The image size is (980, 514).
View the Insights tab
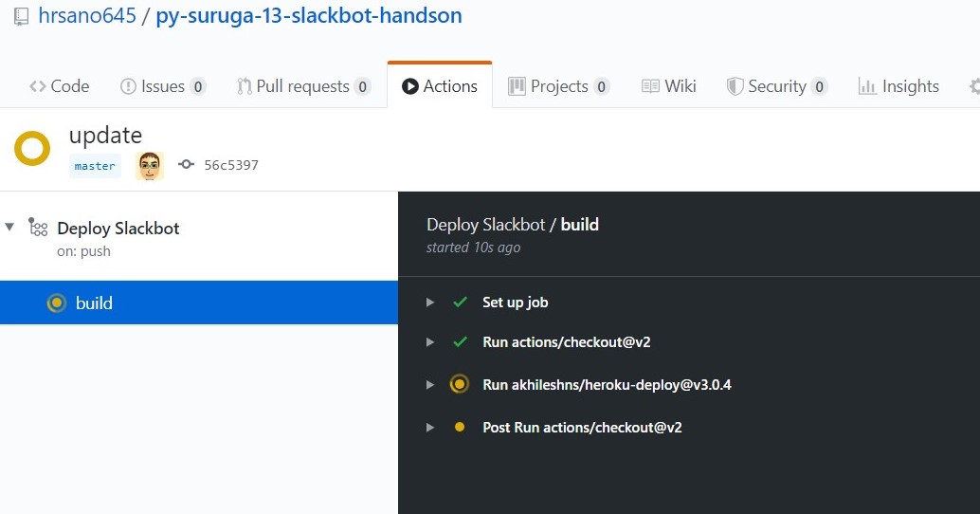pyautogui.click(x=898, y=86)
